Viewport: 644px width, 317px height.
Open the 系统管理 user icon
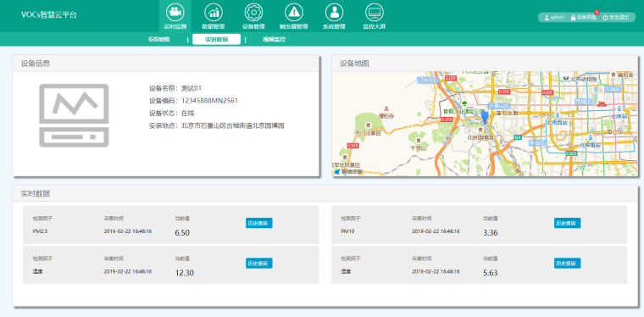click(x=334, y=12)
